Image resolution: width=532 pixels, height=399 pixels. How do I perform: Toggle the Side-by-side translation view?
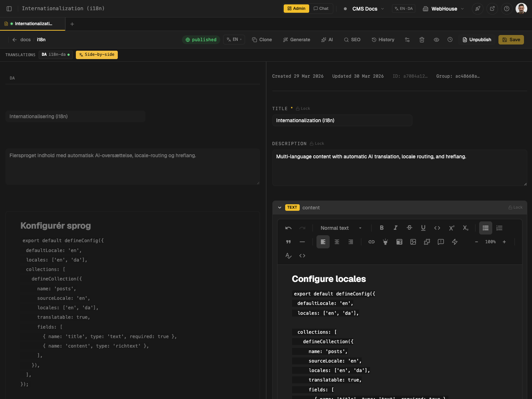coord(97,55)
